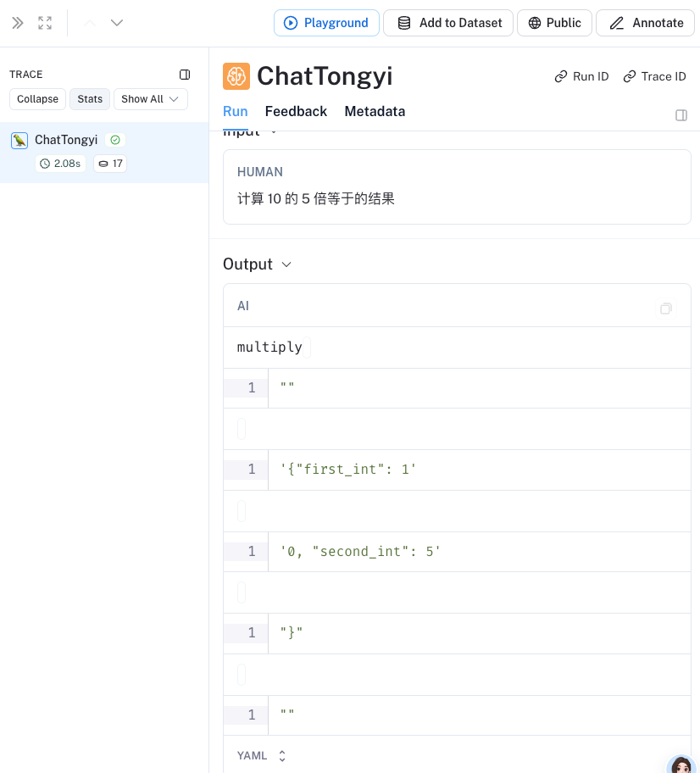Image resolution: width=700 pixels, height=773 pixels.
Task: Click the Public sharing button
Action: tap(554, 23)
